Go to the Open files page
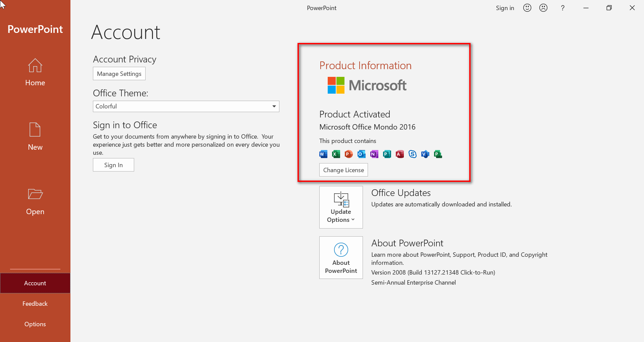This screenshot has width=644, height=342. pos(35,201)
